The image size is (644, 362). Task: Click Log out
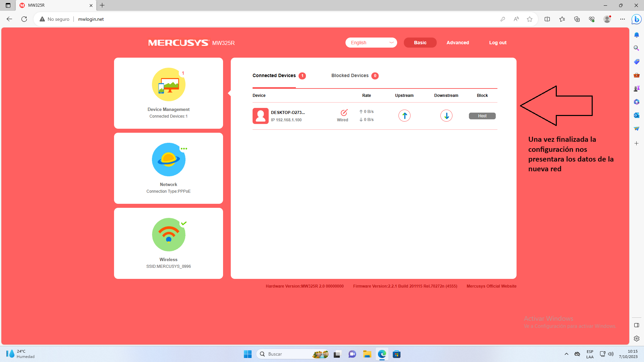(497, 43)
